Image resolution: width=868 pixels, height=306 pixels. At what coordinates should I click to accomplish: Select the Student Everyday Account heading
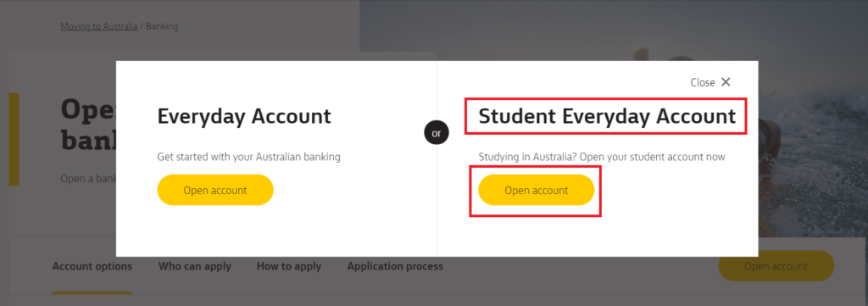[607, 116]
